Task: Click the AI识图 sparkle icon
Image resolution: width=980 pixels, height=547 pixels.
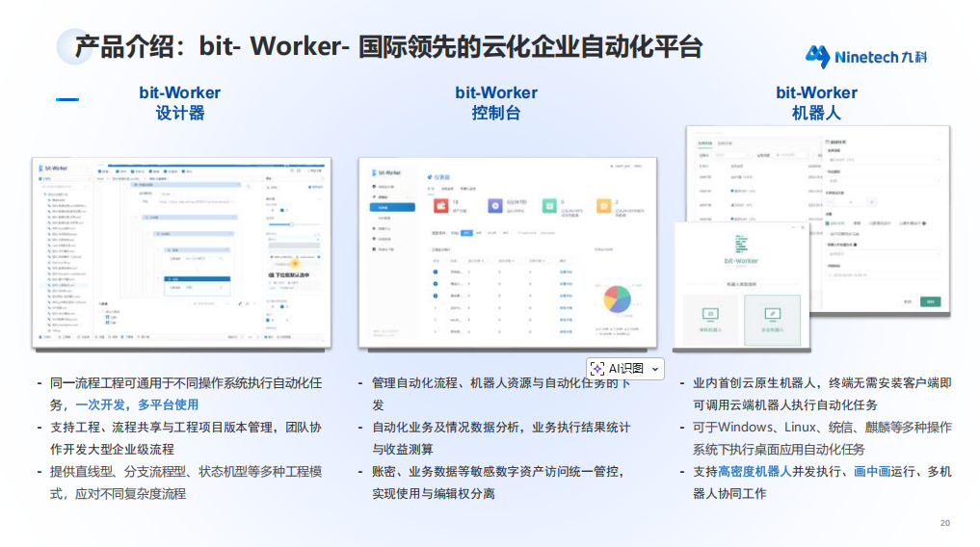Action: (597, 368)
